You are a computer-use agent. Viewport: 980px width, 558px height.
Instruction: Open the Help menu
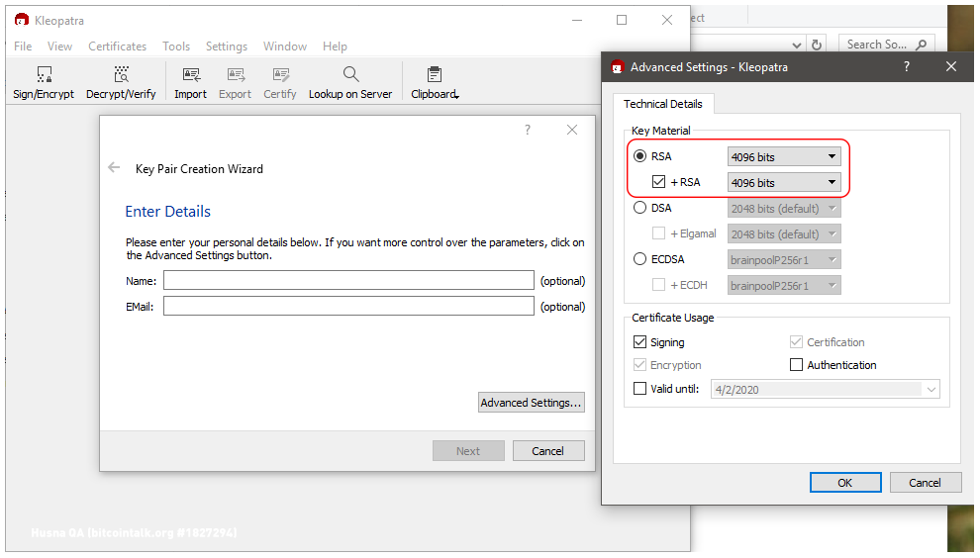(335, 46)
